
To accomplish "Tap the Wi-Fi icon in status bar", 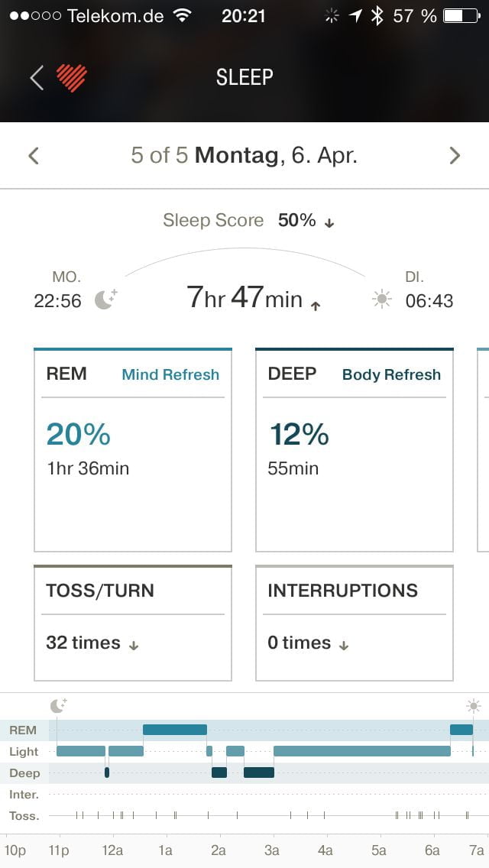I will 182,15.
